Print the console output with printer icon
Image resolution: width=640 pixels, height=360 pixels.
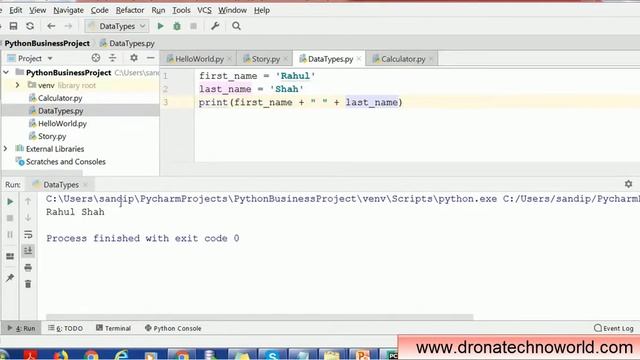click(x=28, y=268)
